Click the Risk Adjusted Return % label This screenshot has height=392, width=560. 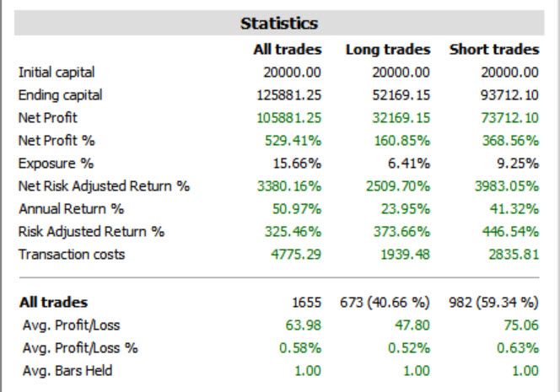pos(91,232)
